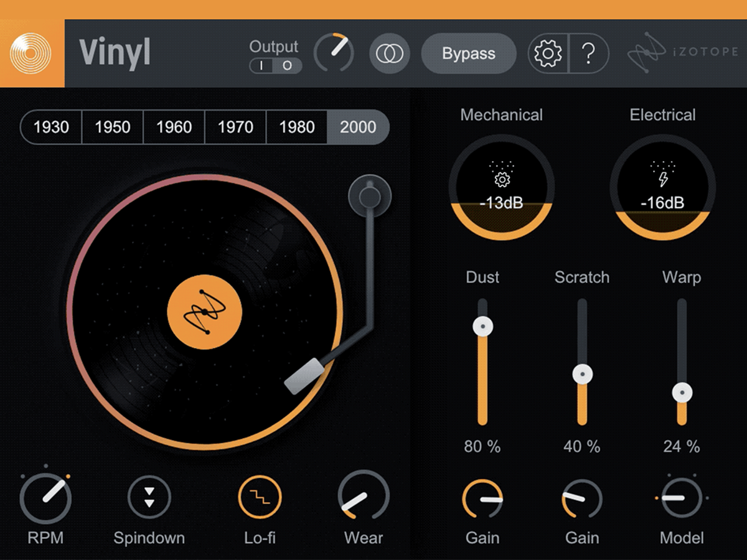Screen dimensions: 747x560
Task: Trigger the Spindown button
Action: pos(149,498)
